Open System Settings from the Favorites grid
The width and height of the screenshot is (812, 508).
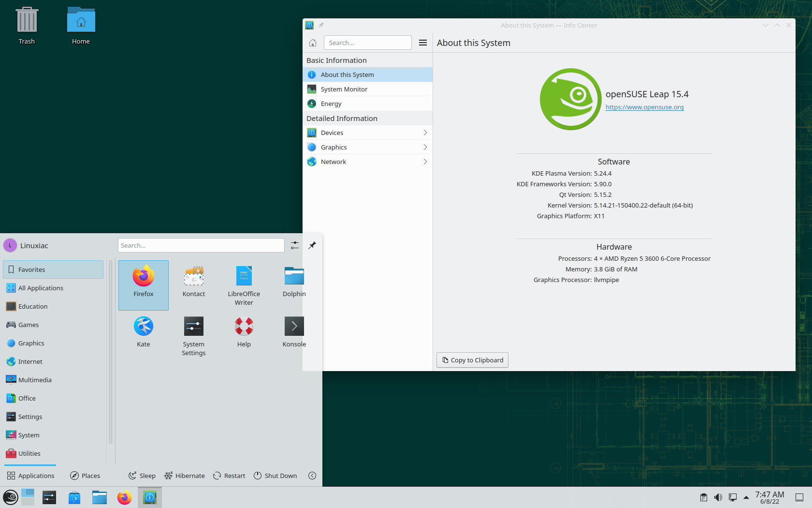click(194, 335)
